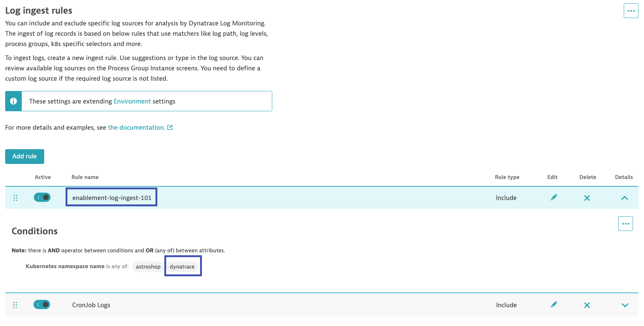Viewport: 644px width, 326px height.
Task: Click the Details column header
Action: (x=624, y=177)
